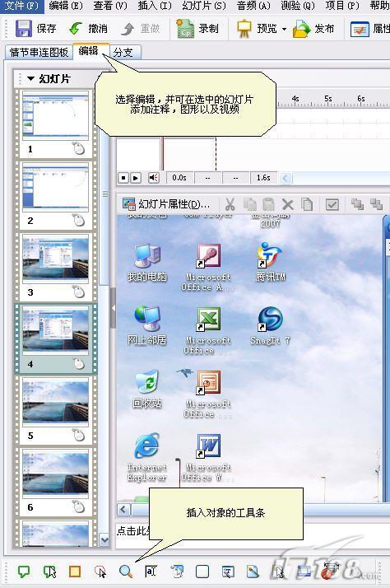This screenshot has height=588, width=390.
Task: Insert a rollover caption object
Action: (x=49, y=572)
